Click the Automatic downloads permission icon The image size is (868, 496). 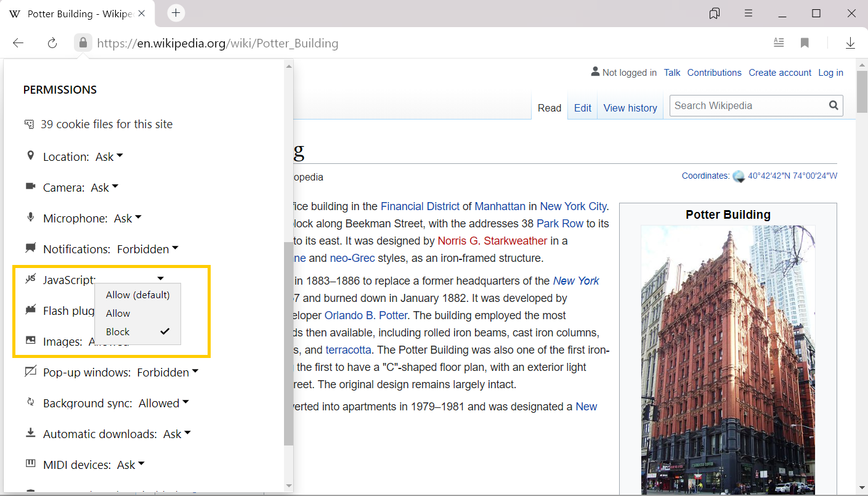pos(30,433)
